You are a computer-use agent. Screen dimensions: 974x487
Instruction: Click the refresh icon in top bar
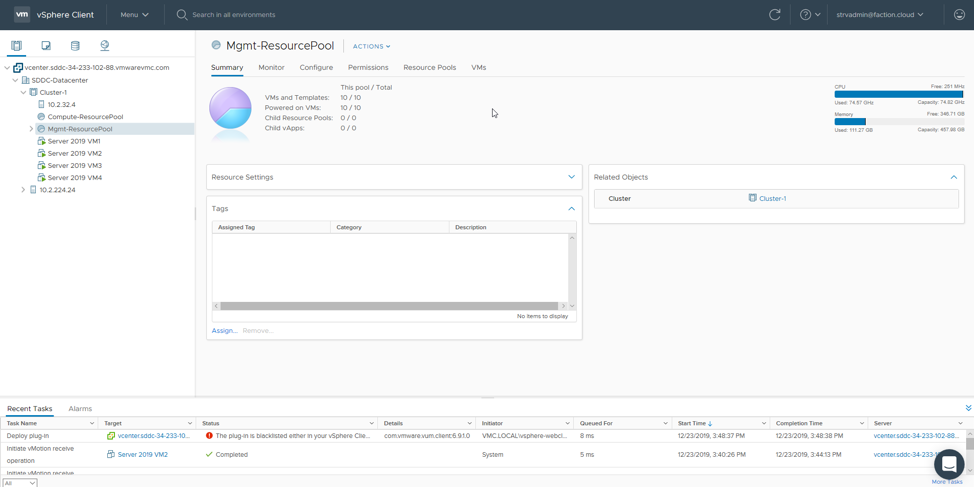(774, 15)
